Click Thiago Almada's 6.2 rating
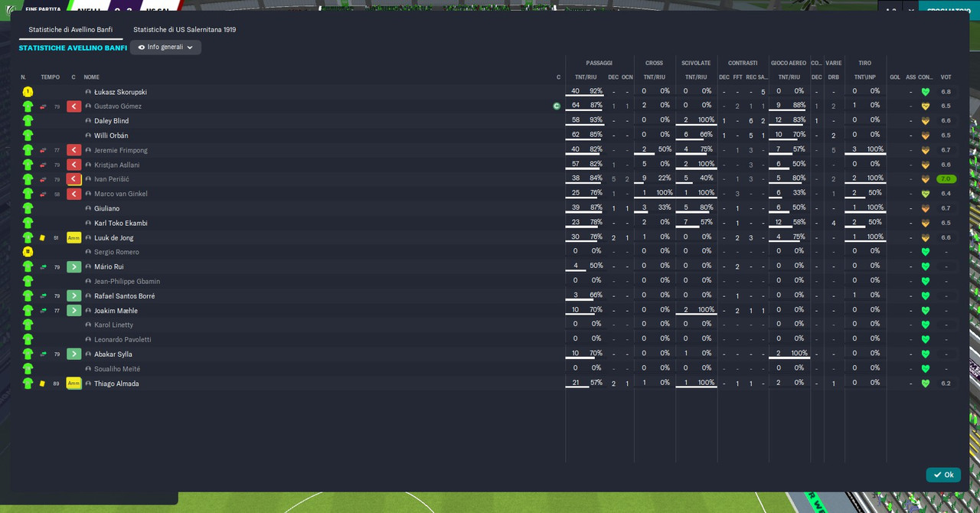Screen dimensions: 980x513 (x=946, y=384)
